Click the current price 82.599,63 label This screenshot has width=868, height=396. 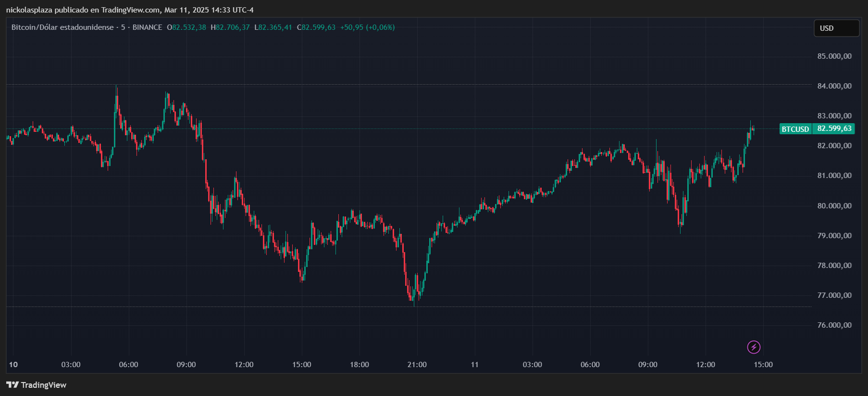(834, 128)
